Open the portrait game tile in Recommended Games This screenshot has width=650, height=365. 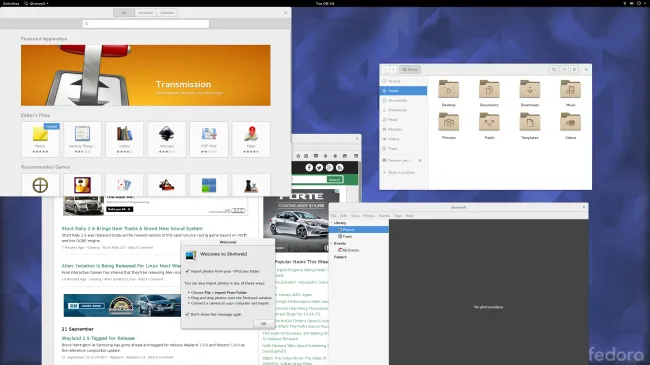pyautogui.click(x=82, y=185)
